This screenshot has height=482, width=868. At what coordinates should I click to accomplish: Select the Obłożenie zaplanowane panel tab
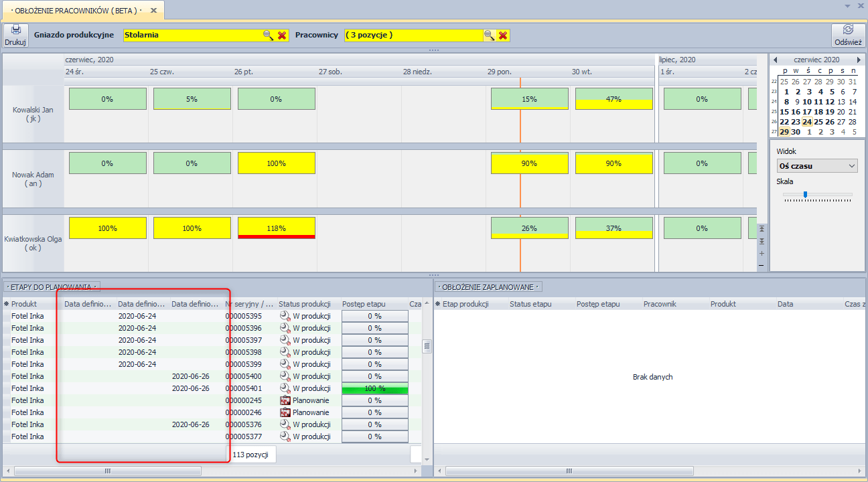[x=488, y=287]
